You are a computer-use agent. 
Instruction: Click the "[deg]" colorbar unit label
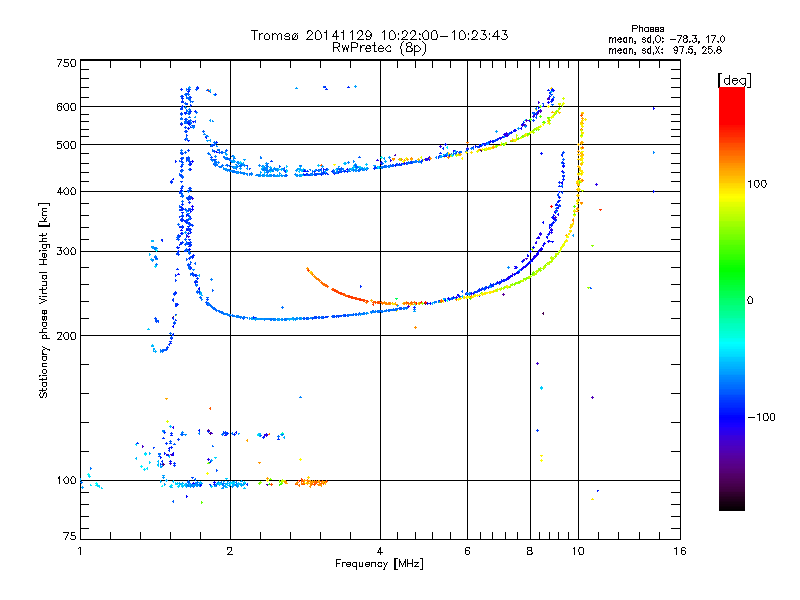[734, 80]
